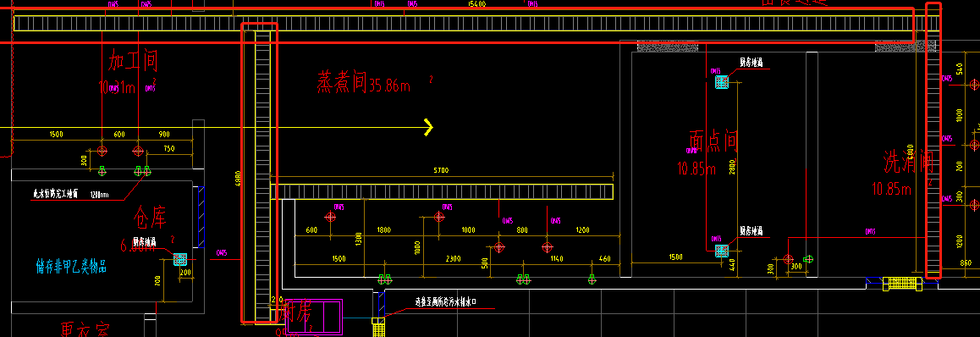Select the vertical 440 dimension text
Screen dimensions: 980x337
click(x=733, y=266)
